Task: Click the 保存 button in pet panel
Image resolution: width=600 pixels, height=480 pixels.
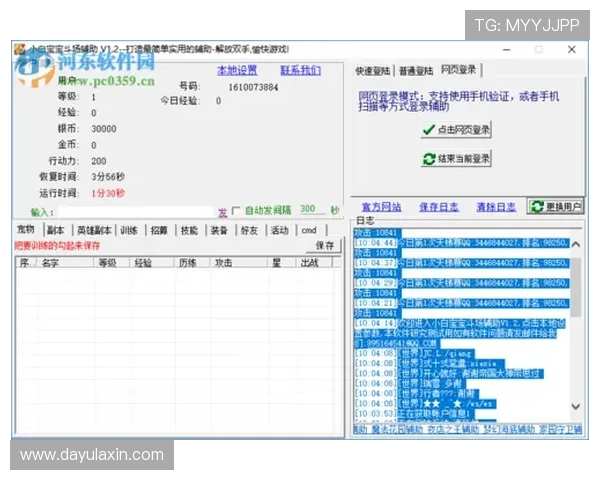Action: click(x=324, y=245)
